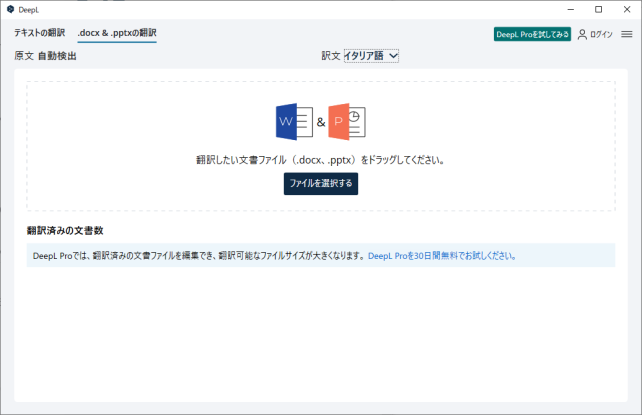Minimize the DeepL window
This screenshot has width=642, height=415.
571,9
